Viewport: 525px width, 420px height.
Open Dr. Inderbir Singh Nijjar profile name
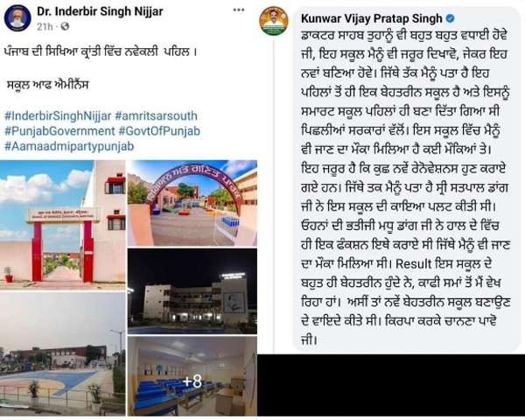[100, 11]
